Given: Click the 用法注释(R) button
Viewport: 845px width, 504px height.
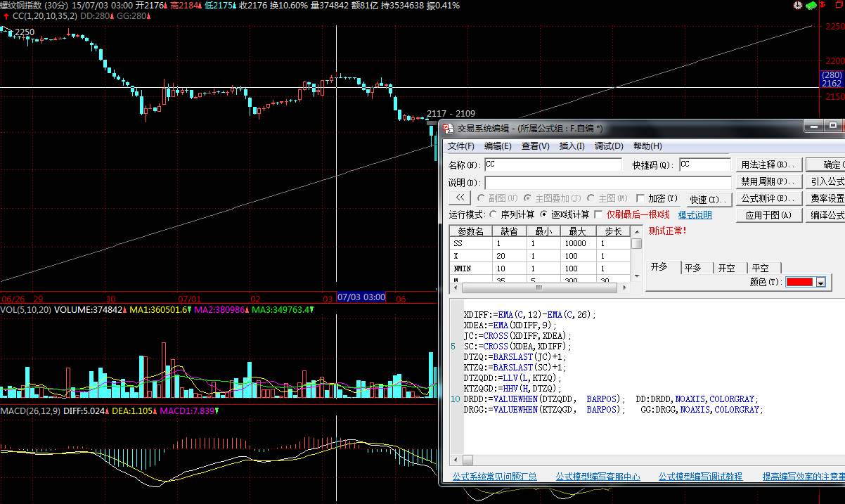Looking at the screenshot, I should (768, 164).
